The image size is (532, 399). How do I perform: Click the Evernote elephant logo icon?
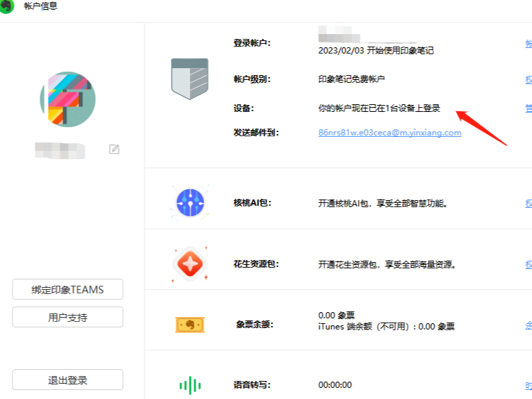point(6,6)
